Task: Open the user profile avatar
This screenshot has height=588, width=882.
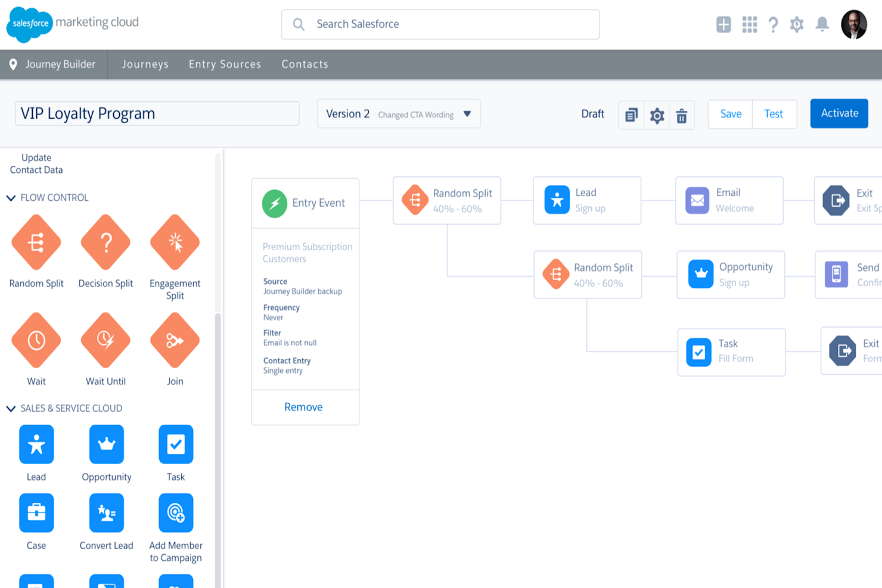Action: point(854,24)
